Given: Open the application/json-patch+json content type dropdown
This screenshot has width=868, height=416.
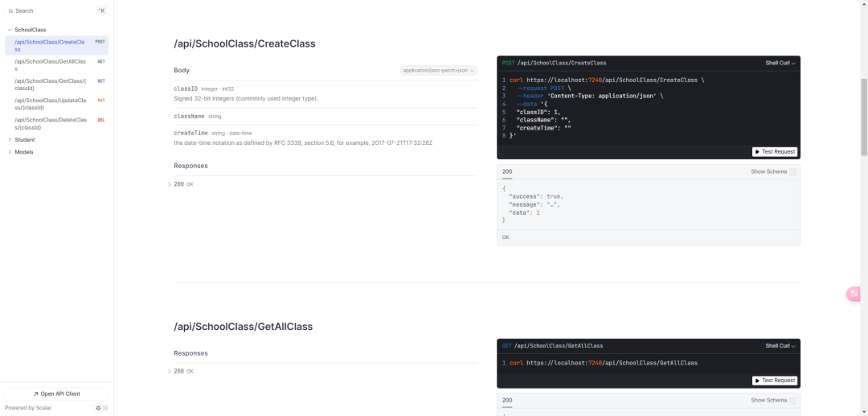Looking at the screenshot, I should tap(439, 70).
